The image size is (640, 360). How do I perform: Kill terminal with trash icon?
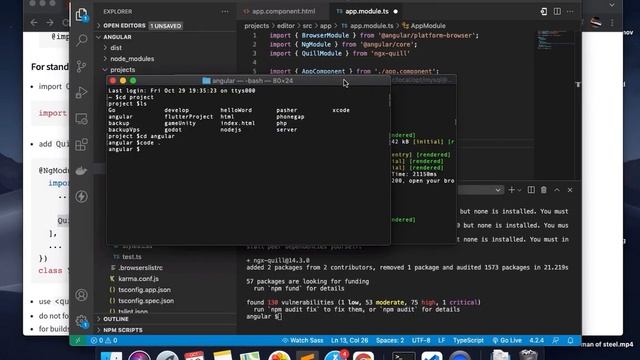coord(544,190)
